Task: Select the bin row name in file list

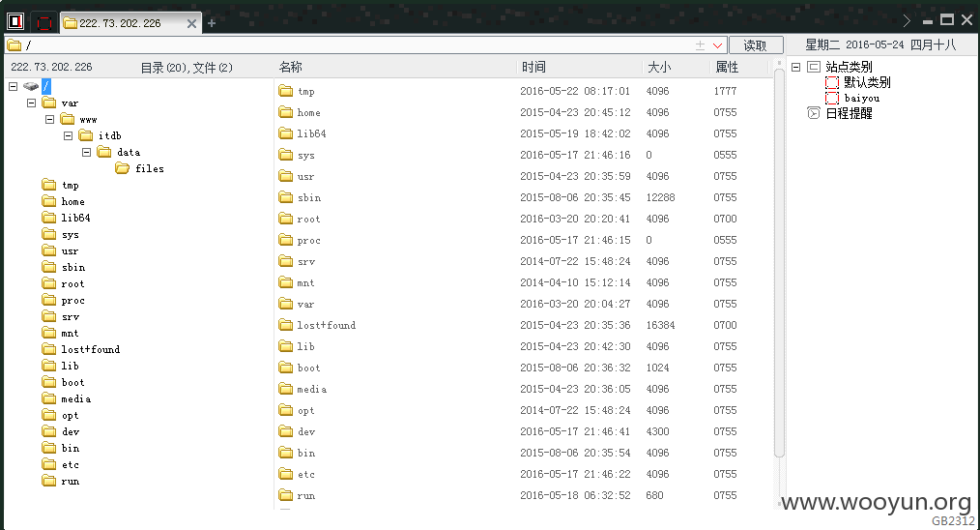Action: click(306, 453)
